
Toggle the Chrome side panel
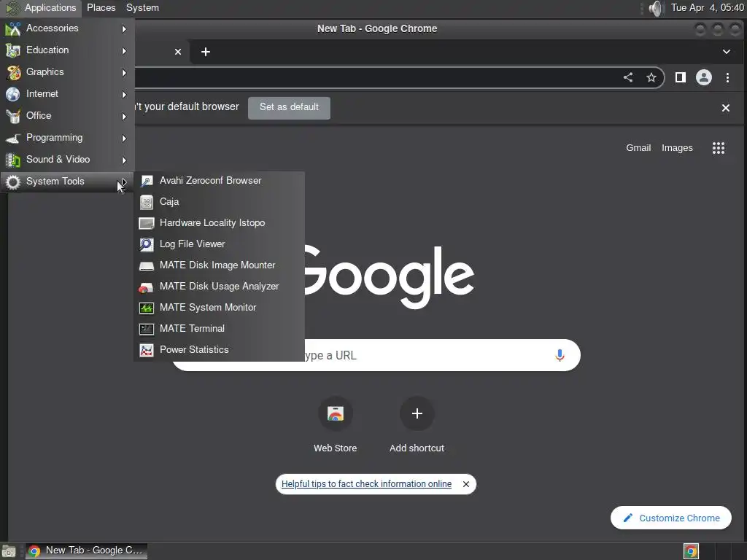(681, 77)
